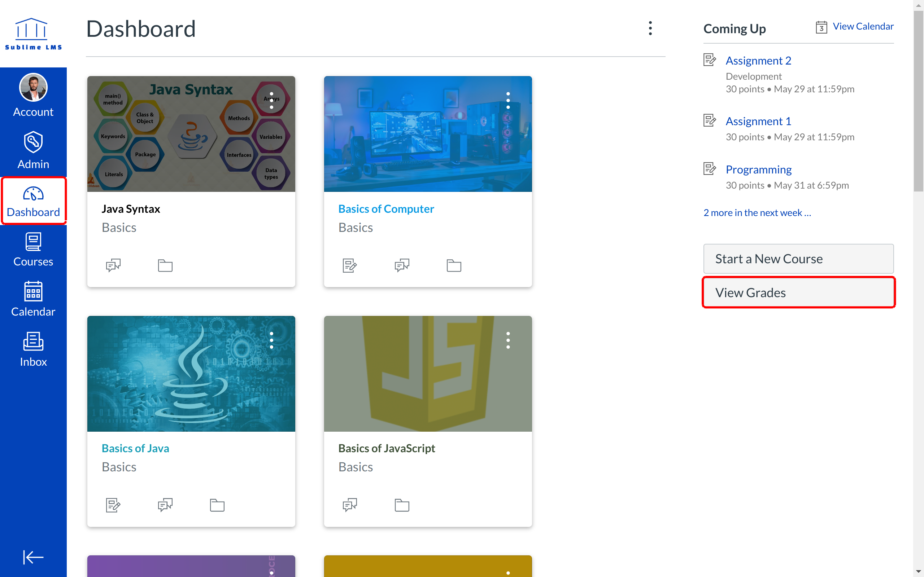Viewport: 924px width, 577px height.
Task: Open Basics of JavaScript discussions icon
Action: (349, 505)
